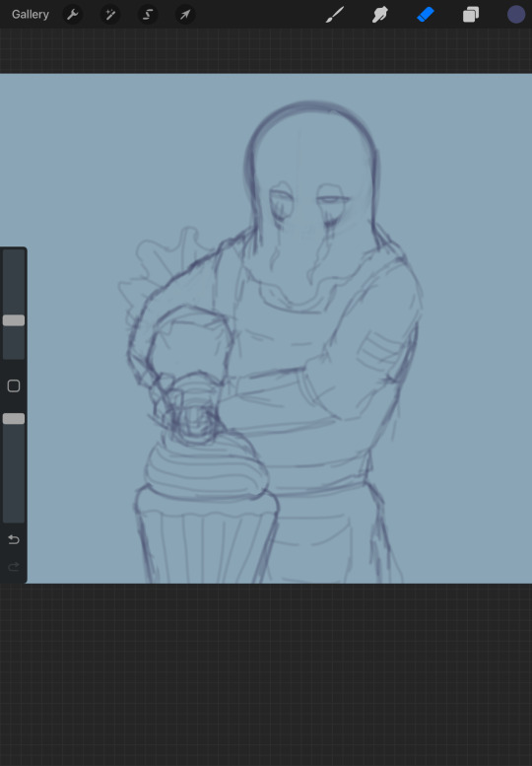This screenshot has width=532, height=766.
Task: Select the Brush tool
Action: tap(335, 15)
